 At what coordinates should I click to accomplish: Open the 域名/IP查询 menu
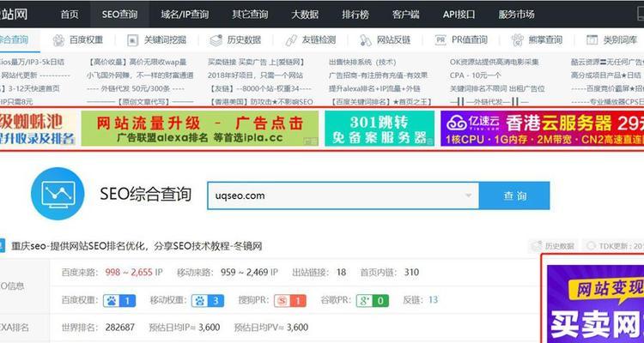click(x=185, y=15)
